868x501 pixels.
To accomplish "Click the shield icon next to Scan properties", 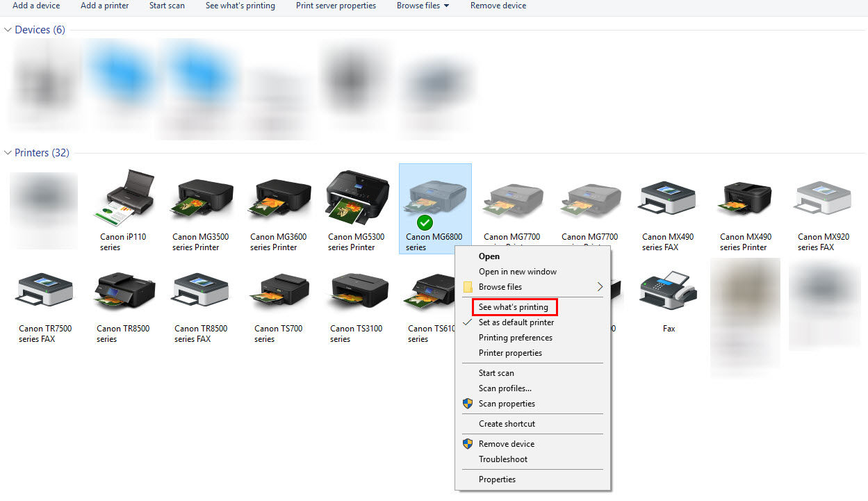I will pos(467,404).
